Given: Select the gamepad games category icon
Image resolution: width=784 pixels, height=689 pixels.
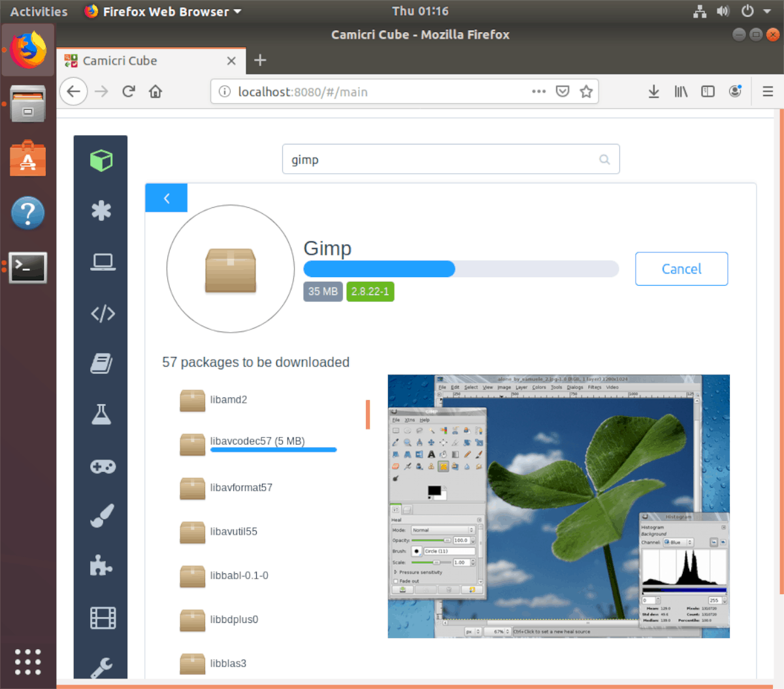Looking at the screenshot, I should pyautogui.click(x=103, y=466).
